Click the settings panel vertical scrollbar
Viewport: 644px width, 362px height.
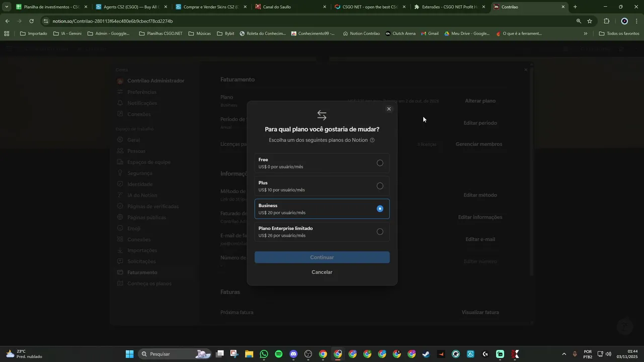pyautogui.click(x=532, y=171)
